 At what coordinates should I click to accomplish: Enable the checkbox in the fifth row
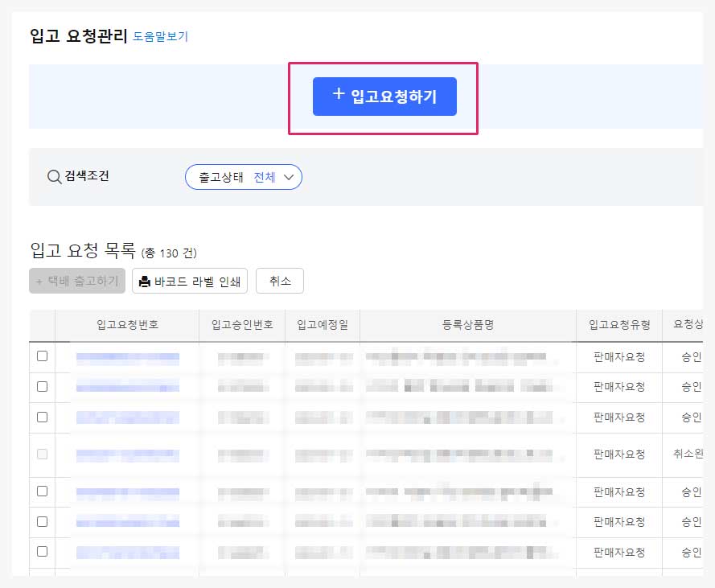tap(43, 491)
